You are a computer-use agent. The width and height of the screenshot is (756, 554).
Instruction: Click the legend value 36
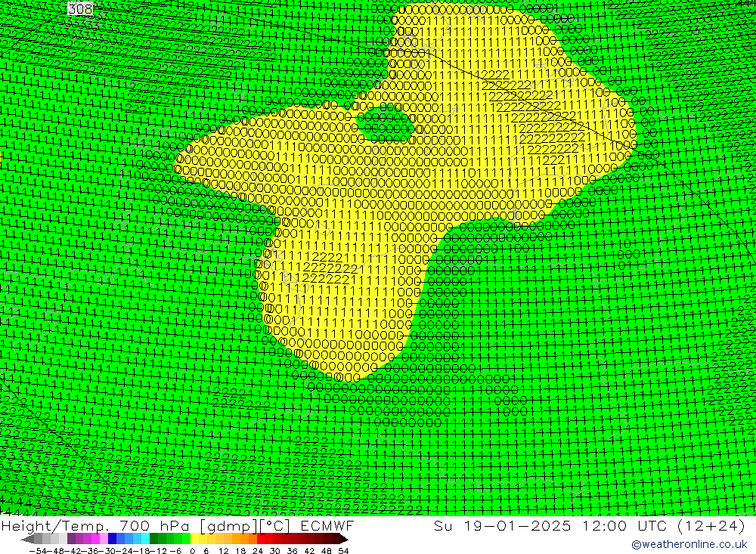point(292,551)
